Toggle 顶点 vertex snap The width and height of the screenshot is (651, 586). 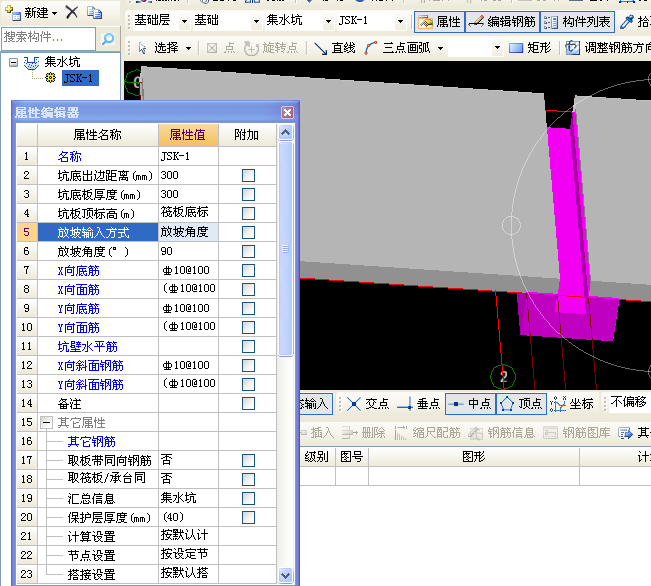521,404
